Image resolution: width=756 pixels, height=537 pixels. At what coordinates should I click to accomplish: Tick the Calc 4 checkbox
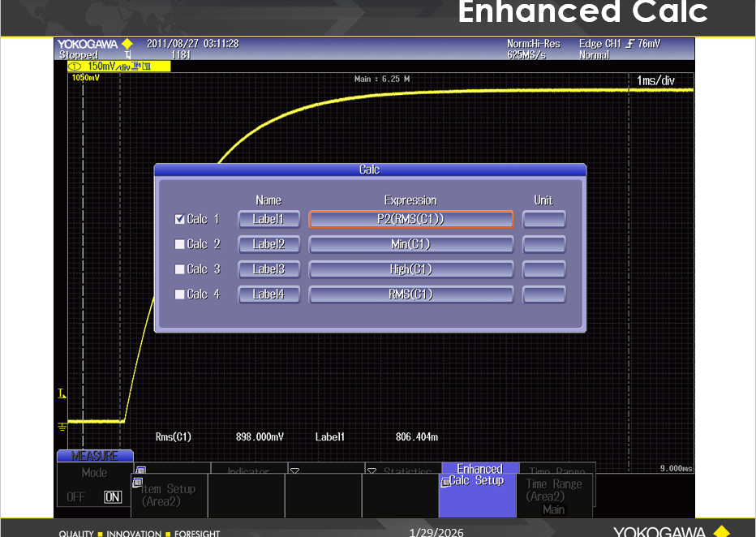click(180, 294)
